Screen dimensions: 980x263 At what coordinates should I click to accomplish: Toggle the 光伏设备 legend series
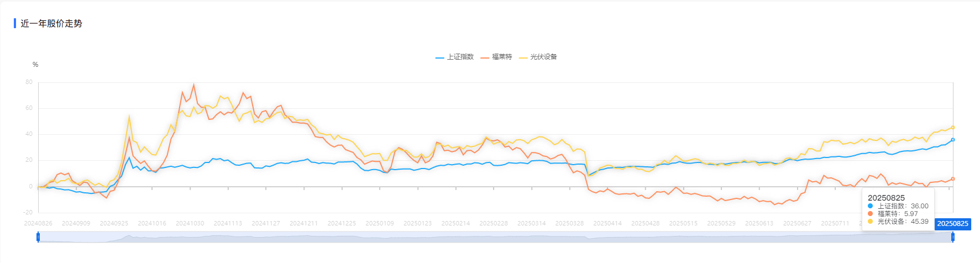click(538, 57)
